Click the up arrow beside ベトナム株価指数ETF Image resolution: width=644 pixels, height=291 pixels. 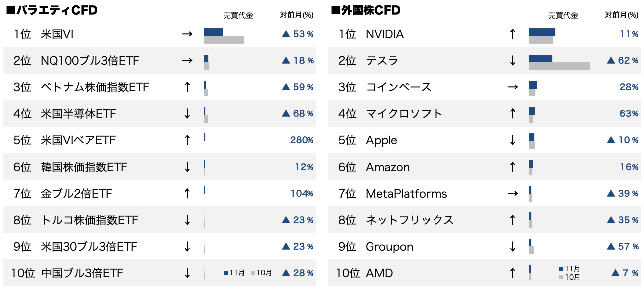click(x=187, y=87)
